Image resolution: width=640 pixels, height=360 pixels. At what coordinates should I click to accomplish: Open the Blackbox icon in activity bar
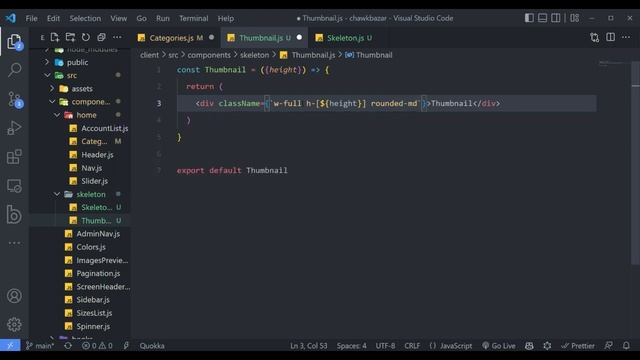[x=14, y=215]
